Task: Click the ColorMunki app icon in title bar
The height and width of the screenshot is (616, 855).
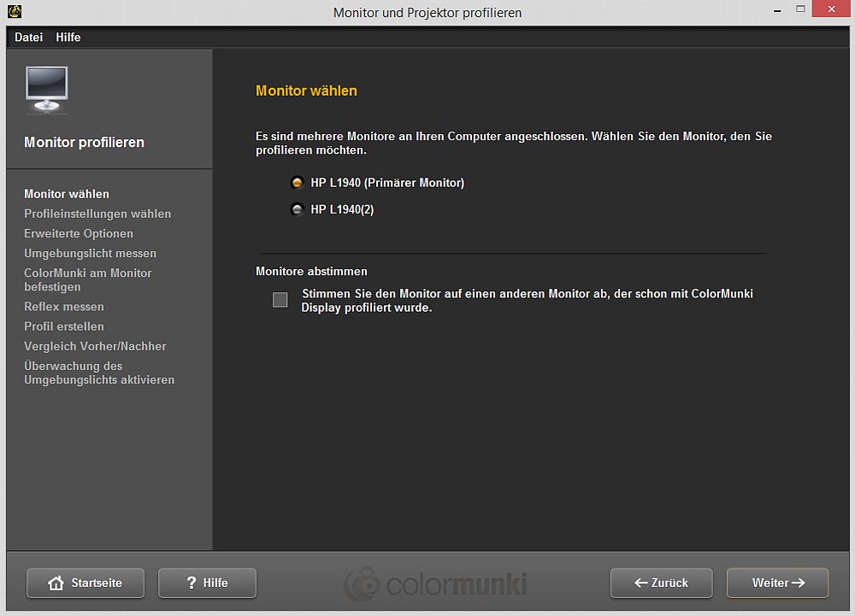Action: pos(15,11)
